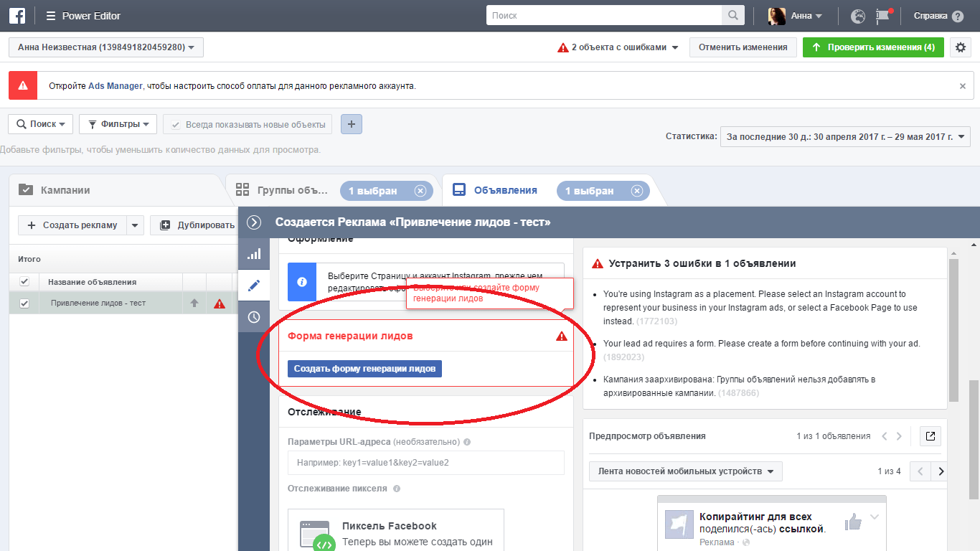Toggle select-all checkbox in ads table header
This screenshot has height=551, width=980.
pos(24,282)
